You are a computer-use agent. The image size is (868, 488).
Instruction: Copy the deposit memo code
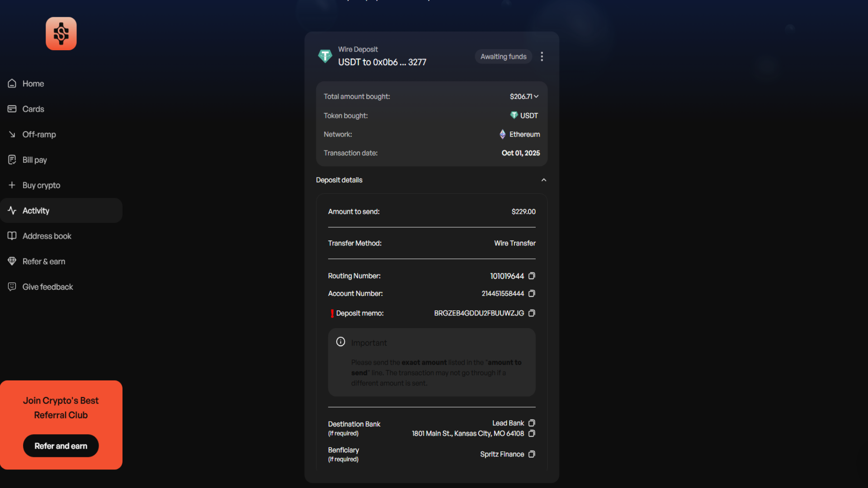click(x=532, y=313)
